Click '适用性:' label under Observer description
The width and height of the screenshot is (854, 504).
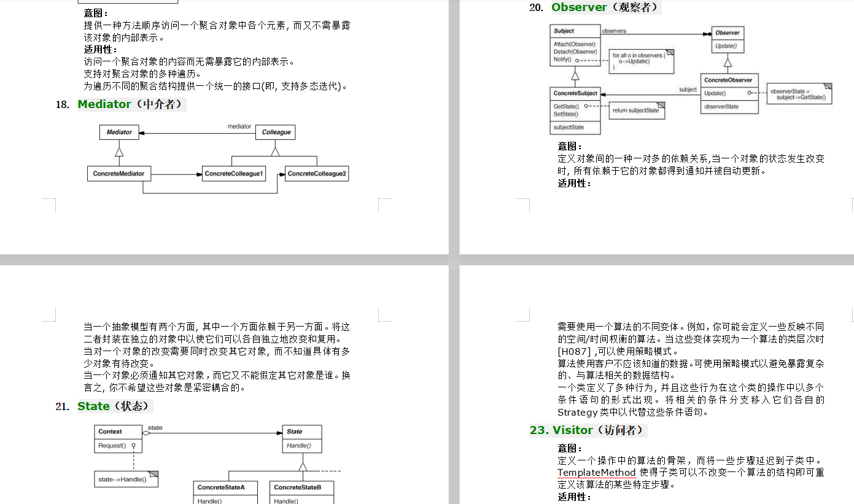pos(575,183)
